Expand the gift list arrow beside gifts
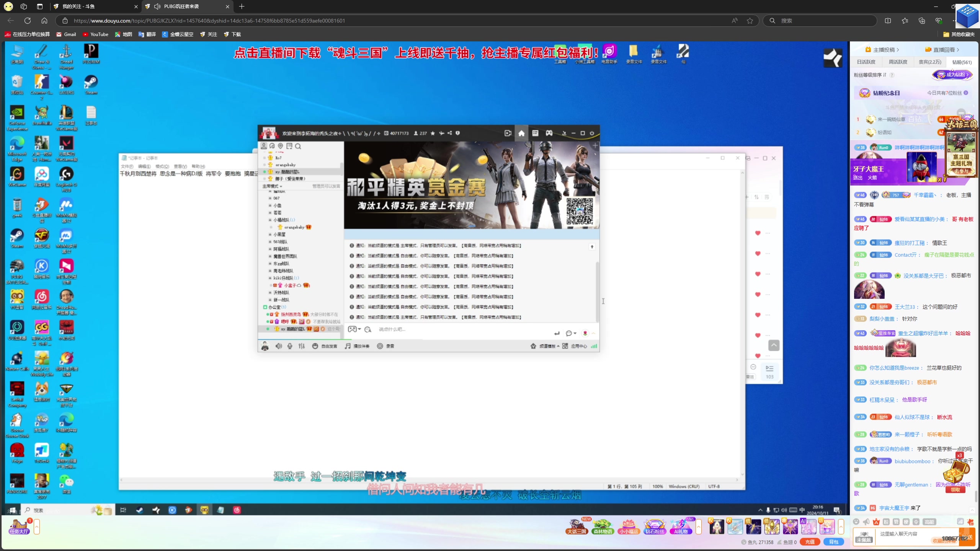This screenshot has width=980, height=551. tap(841, 527)
